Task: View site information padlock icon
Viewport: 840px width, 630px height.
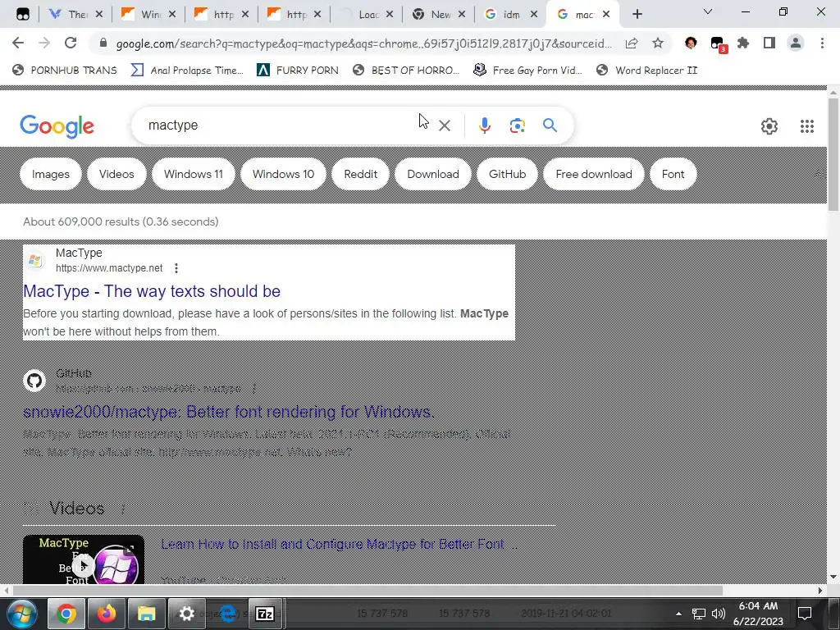Action: coord(103,43)
